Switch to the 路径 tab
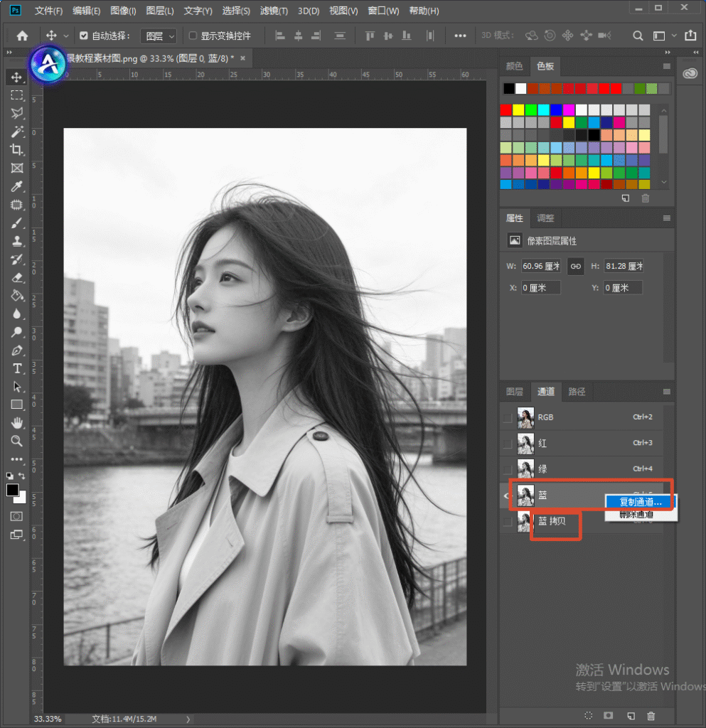The width and height of the screenshot is (706, 728). (577, 392)
